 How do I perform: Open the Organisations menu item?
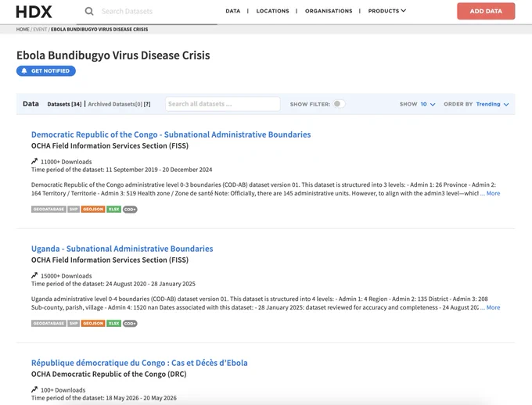coord(329,11)
